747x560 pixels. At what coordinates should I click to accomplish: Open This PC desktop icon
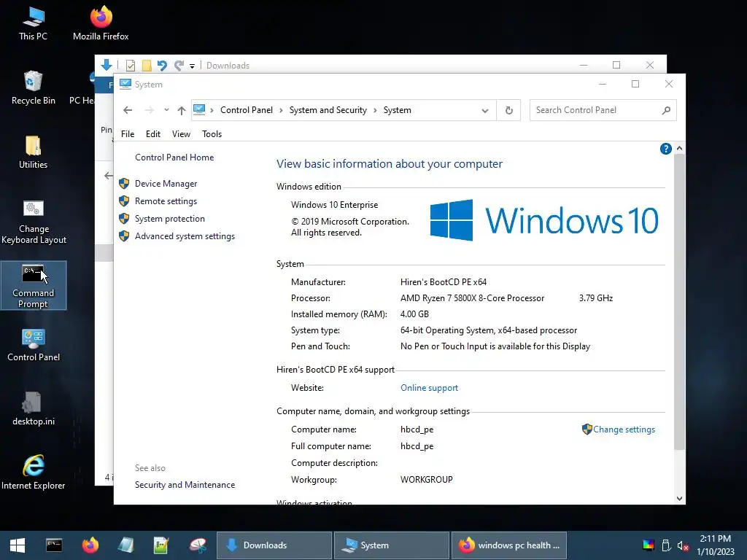pos(33,23)
